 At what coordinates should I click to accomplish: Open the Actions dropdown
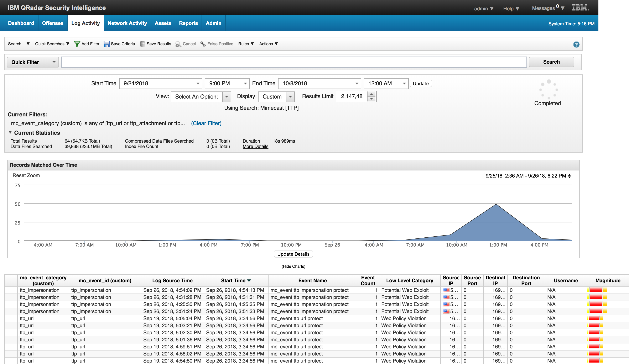tap(268, 44)
